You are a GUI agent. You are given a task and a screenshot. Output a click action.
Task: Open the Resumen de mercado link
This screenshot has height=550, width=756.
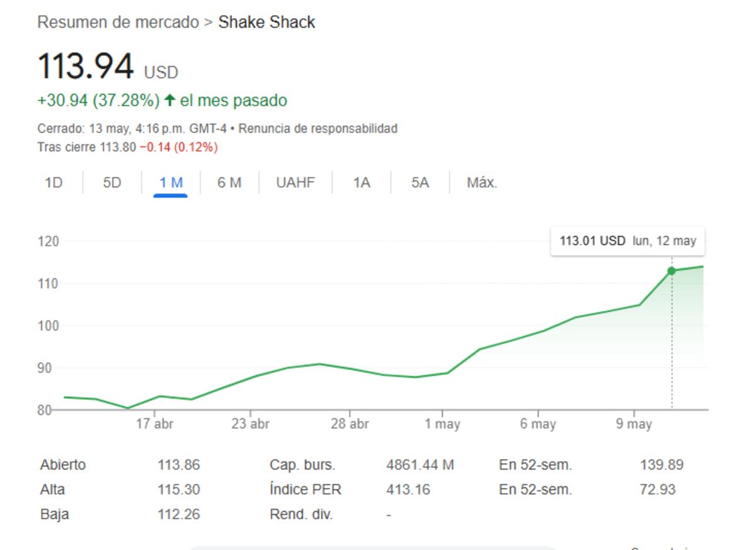[118, 23]
